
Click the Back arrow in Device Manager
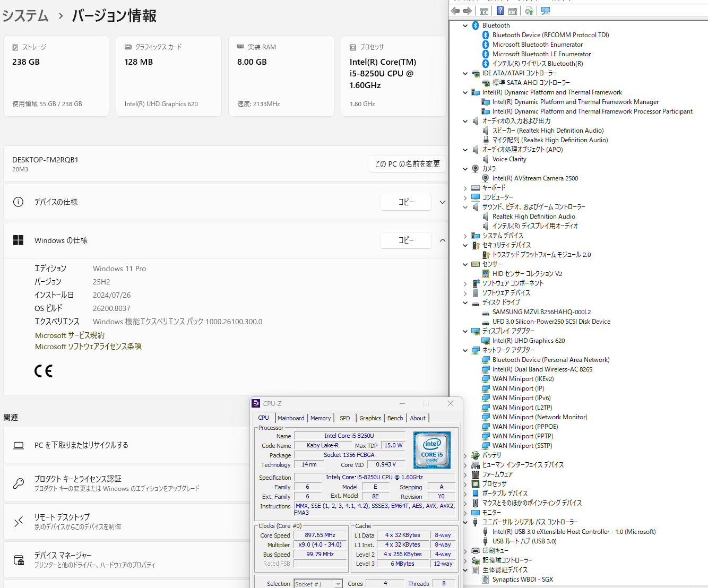[455, 11]
